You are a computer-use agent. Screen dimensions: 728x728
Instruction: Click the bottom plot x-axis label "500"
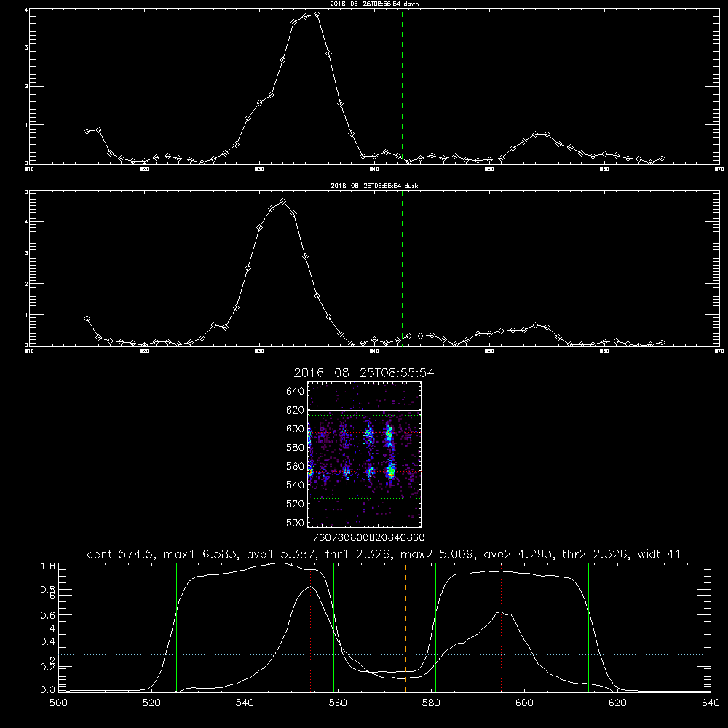pyautogui.click(x=58, y=703)
